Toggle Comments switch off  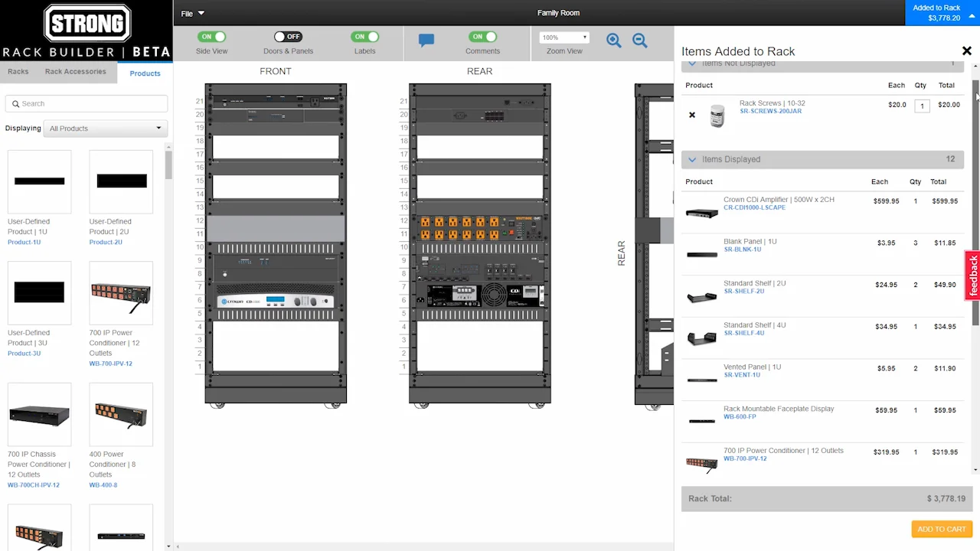tap(482, 37)
